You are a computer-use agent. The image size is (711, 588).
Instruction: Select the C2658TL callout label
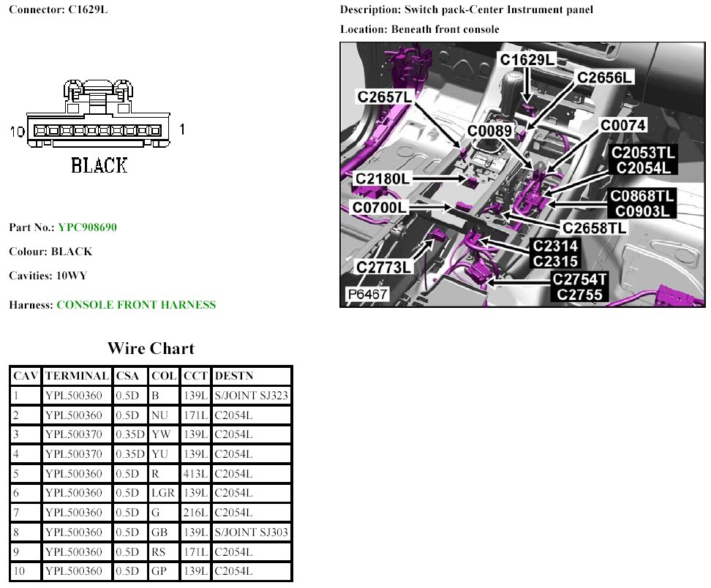pyautogui.click(x=594, y=227)
